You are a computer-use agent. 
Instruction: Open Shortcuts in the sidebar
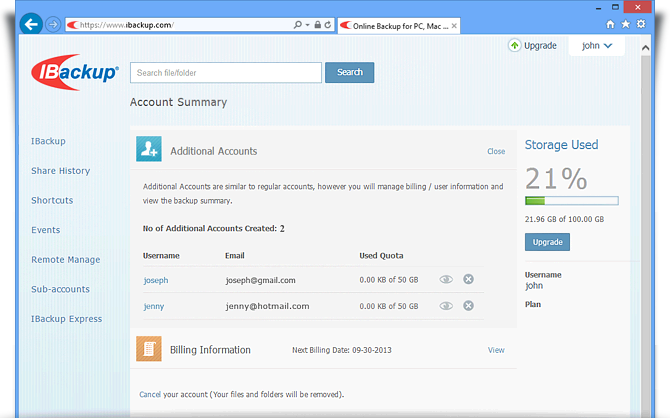52,200
